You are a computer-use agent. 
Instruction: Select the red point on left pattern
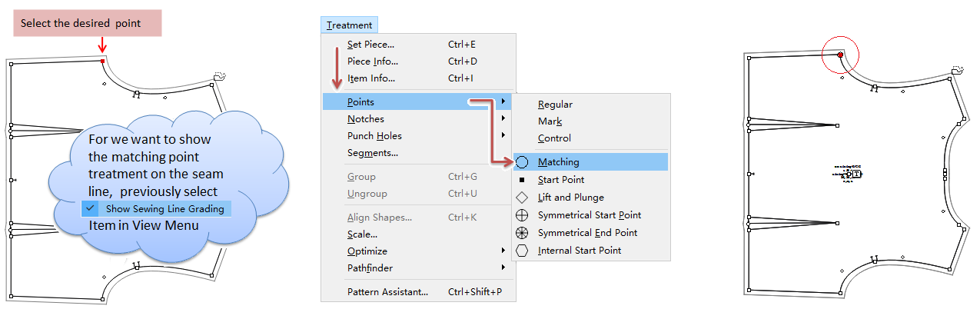(x=102, y=61)
